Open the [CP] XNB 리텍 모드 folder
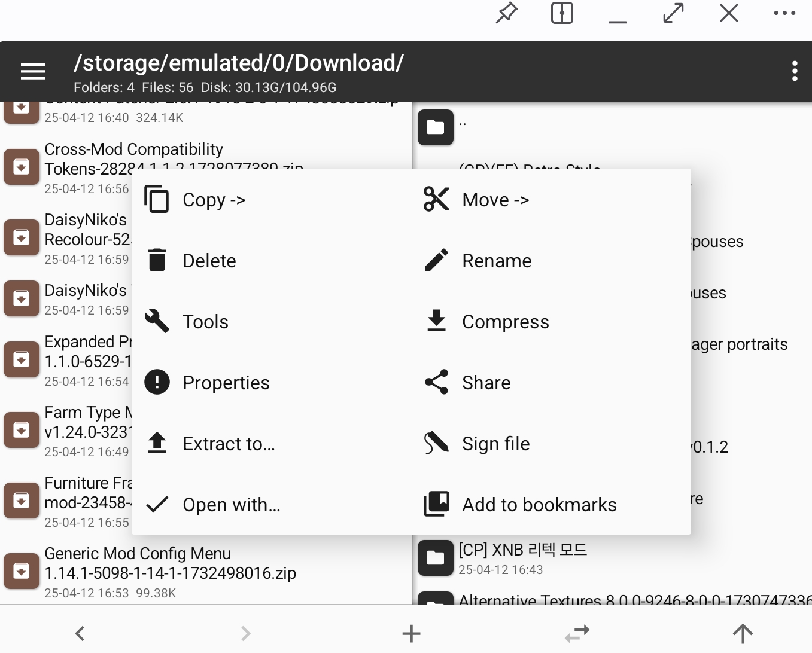Screen dimensions: 812x653 [612, 559]
